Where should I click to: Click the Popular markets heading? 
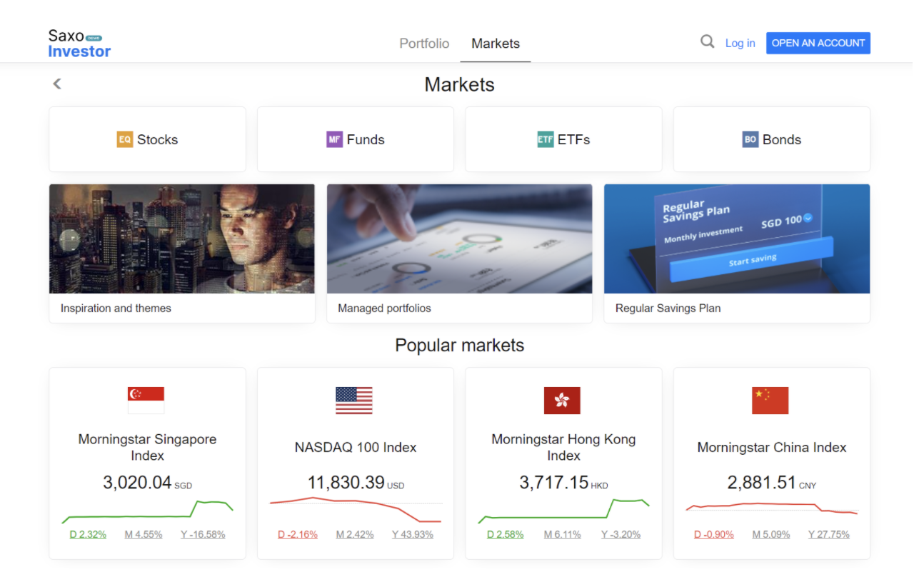[460, 346]
